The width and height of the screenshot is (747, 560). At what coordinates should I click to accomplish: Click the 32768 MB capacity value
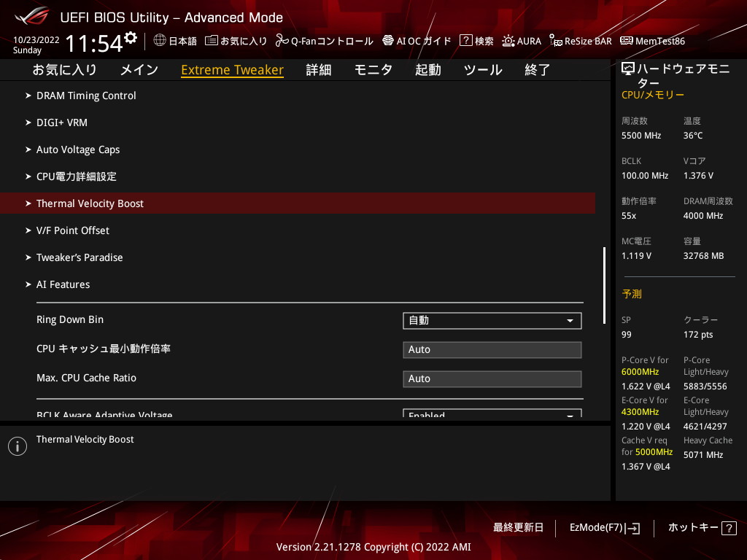704,256
